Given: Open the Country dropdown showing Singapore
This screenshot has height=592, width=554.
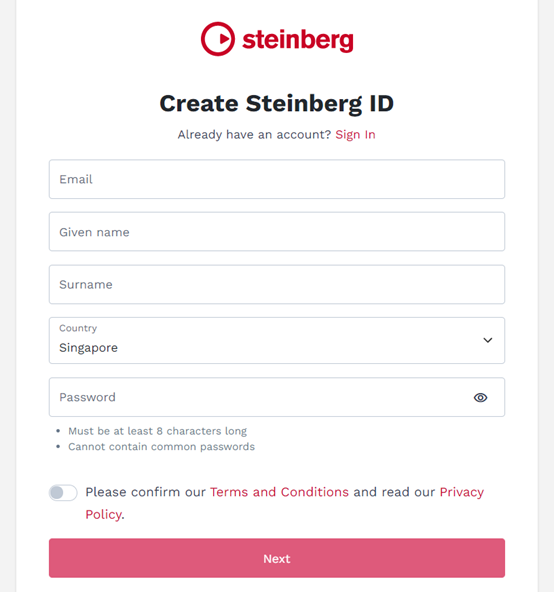Looking at the screenshot, I should (x=277, y=341).
